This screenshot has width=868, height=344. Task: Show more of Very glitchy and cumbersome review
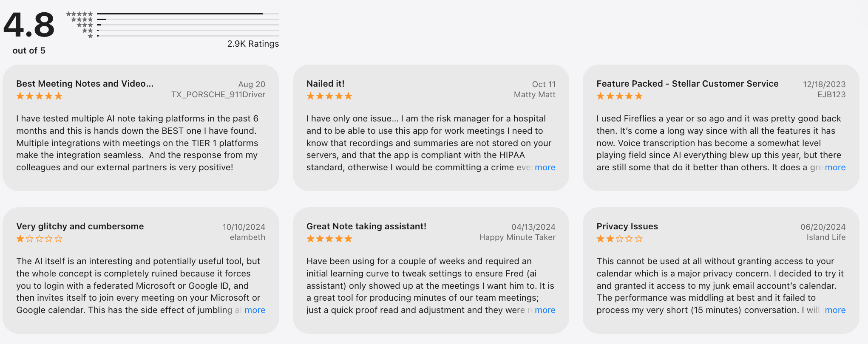[x=255, y=310]
